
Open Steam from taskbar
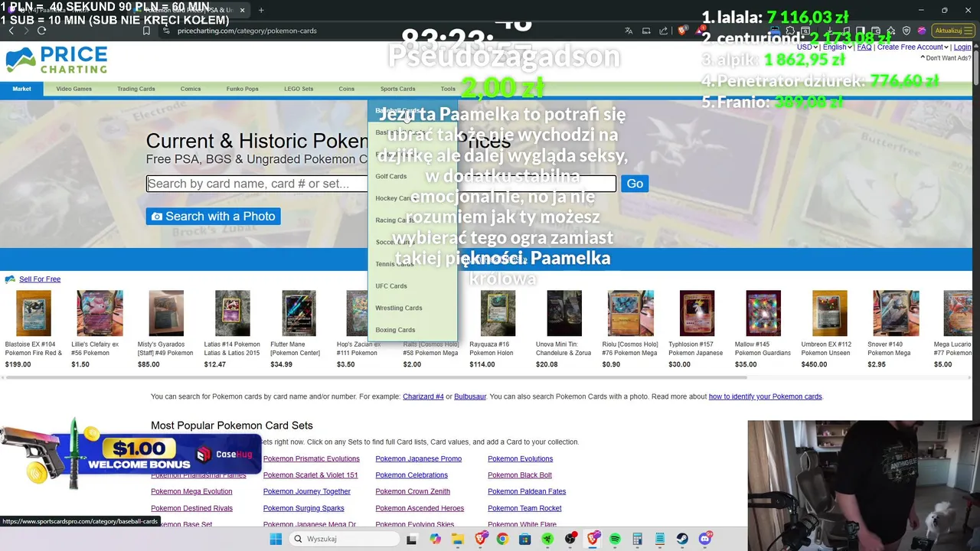click(682, 539)
